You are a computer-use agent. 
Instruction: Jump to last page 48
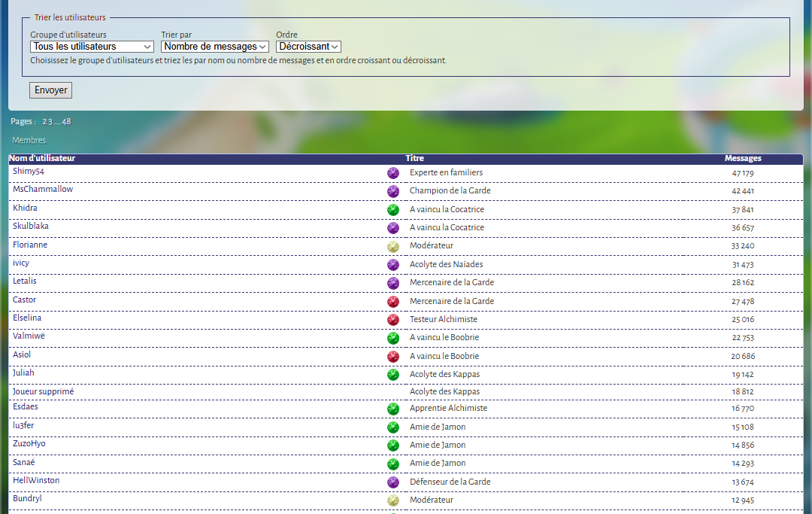pyautogui.click(x=66, y=122)
